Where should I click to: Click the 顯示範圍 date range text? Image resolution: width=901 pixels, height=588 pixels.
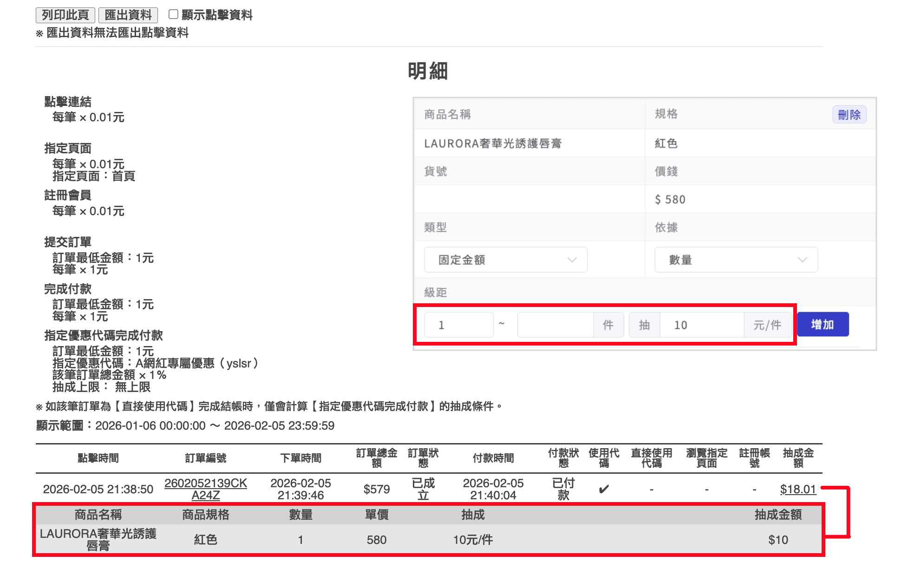185,425
